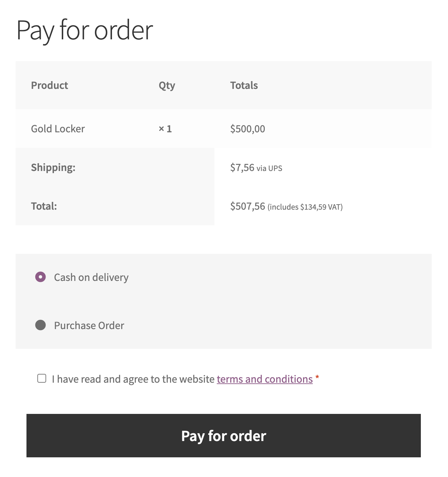The height and width of the screenshot is (477, 448).
Task: Click the includes $134,59 VAT note
Action: 305,207
